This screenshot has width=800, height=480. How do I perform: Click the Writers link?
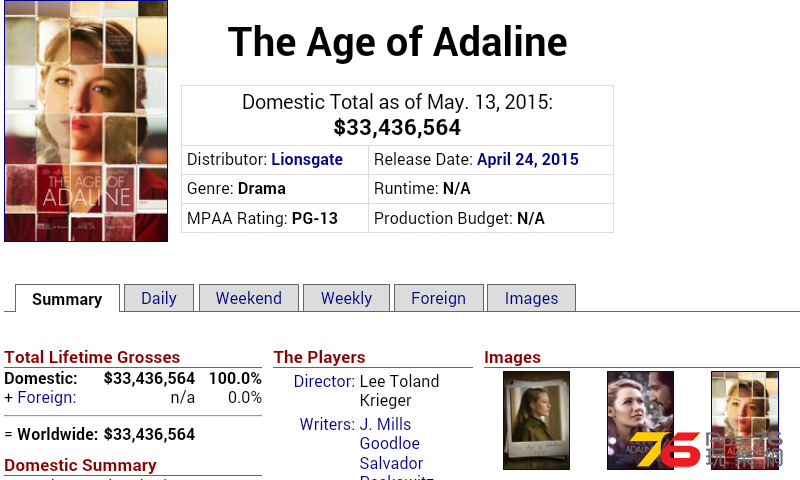click(x=327, y=424)
